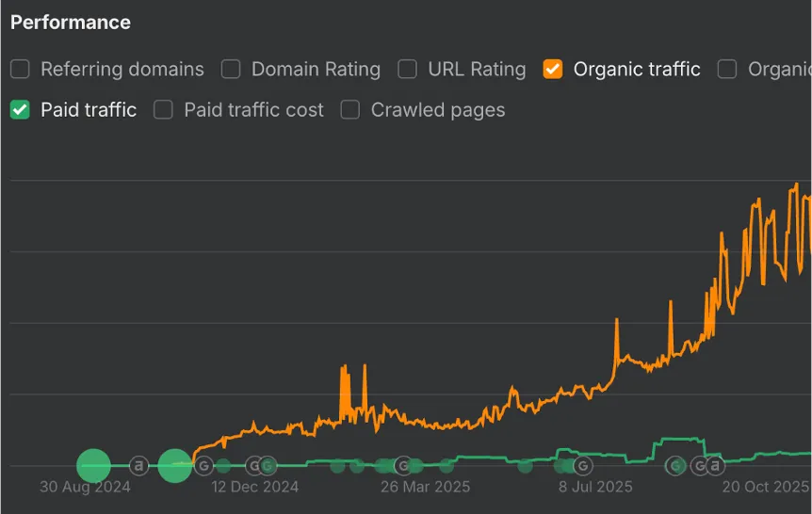This screenshot has width=812, height=514.
Task: Click the '12 Dec 2024' axis date
Action: [254, 487]
